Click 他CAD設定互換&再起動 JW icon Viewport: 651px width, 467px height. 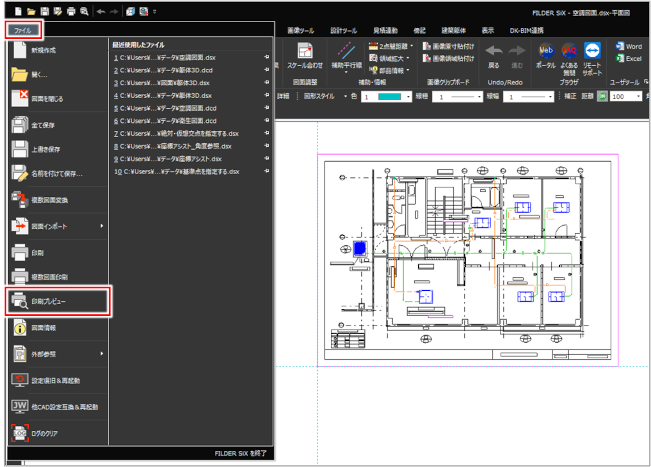click(20, 405)
